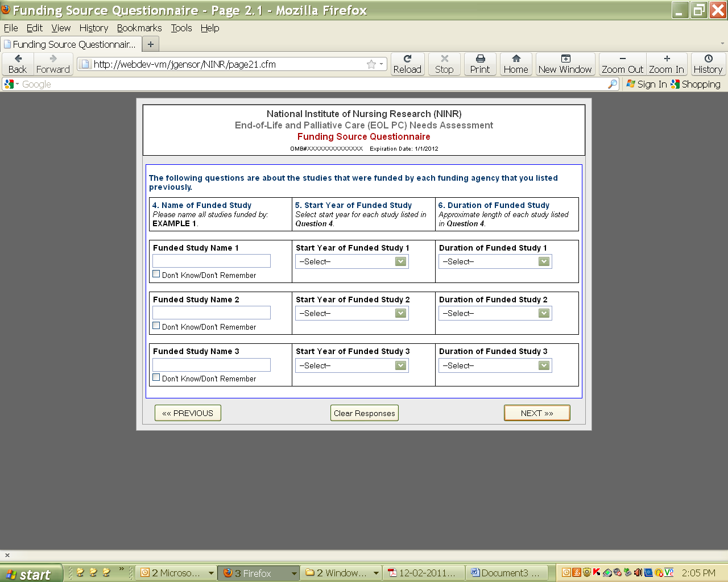Screen dimensions: 728x582
Task: Open the History toolbar button
Action: coord(708,64)
